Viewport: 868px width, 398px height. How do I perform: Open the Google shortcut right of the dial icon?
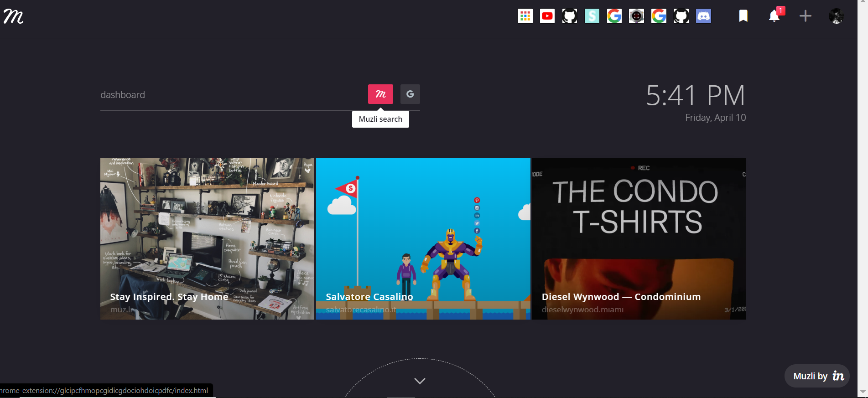659,16
